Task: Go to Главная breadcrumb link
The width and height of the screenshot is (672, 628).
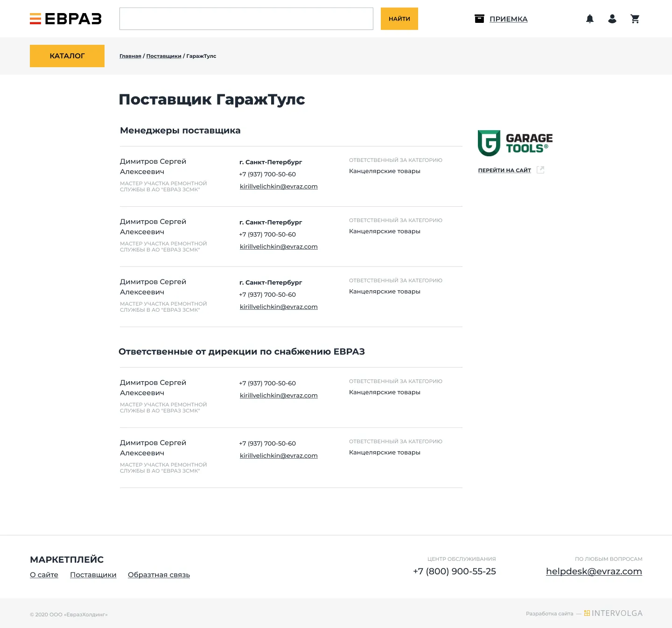Action: tap(130, 56)
